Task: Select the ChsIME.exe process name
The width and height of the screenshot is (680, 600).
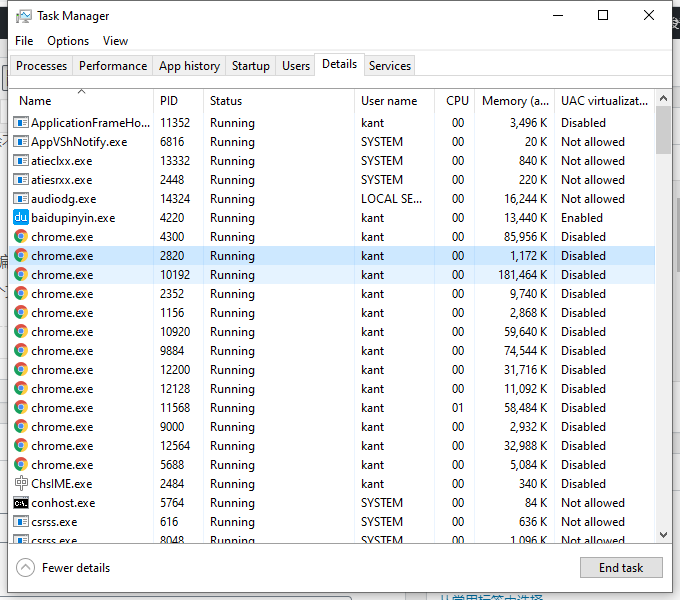Action: (62, 484)
